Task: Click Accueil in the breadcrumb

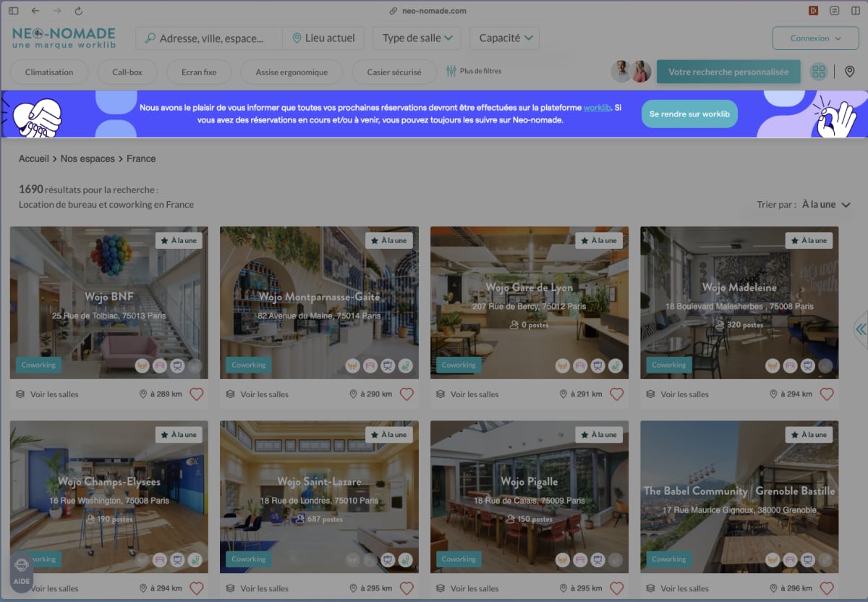Action: (34, 158)
